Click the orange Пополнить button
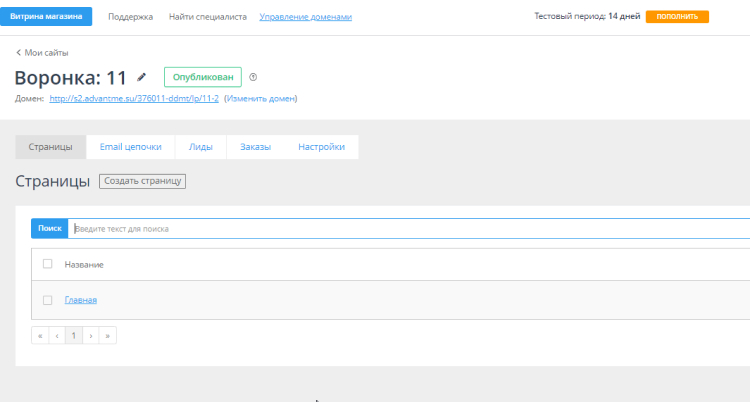Screen dimensions: 750x402 pyautogui.click(x=677, y=17)
